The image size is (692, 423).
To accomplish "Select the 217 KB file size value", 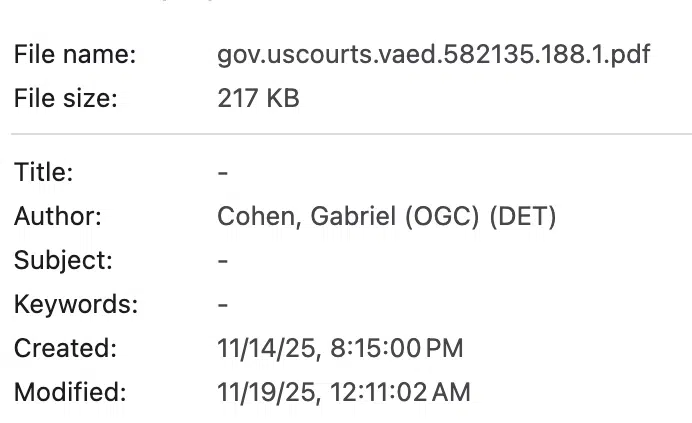I will 258,98.
